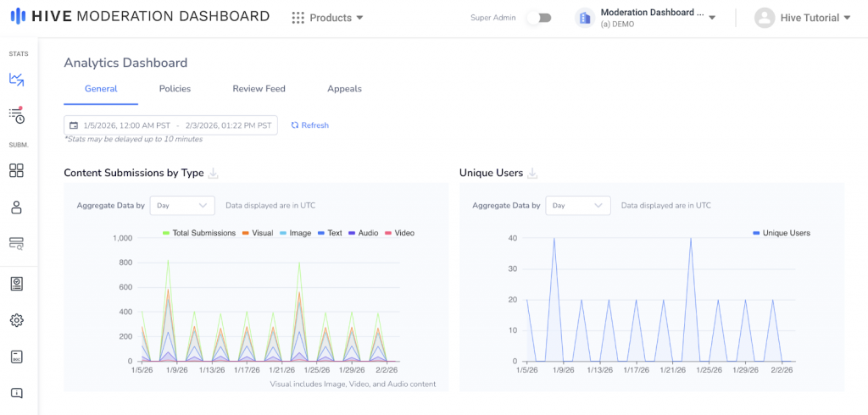Open the Hive Tutorial account menu

(x=802, y=18)
